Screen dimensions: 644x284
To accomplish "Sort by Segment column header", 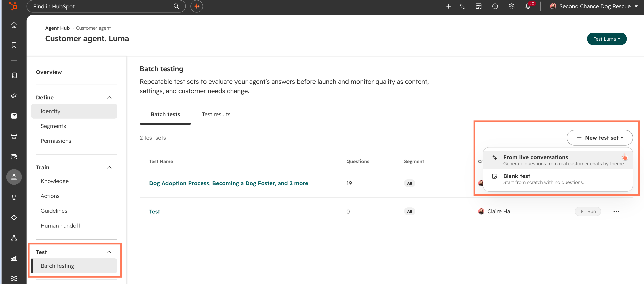I will point(414,161).
